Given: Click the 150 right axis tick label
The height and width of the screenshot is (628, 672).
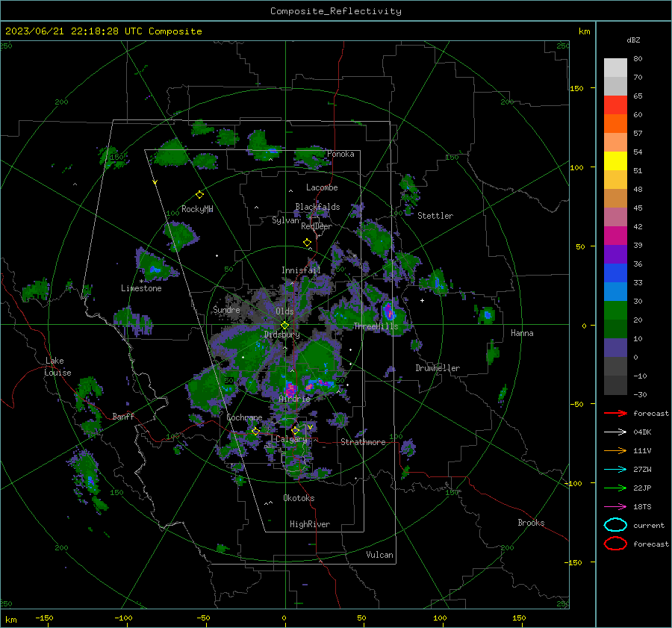Looking at the screenshot, I should coord(577,88).
